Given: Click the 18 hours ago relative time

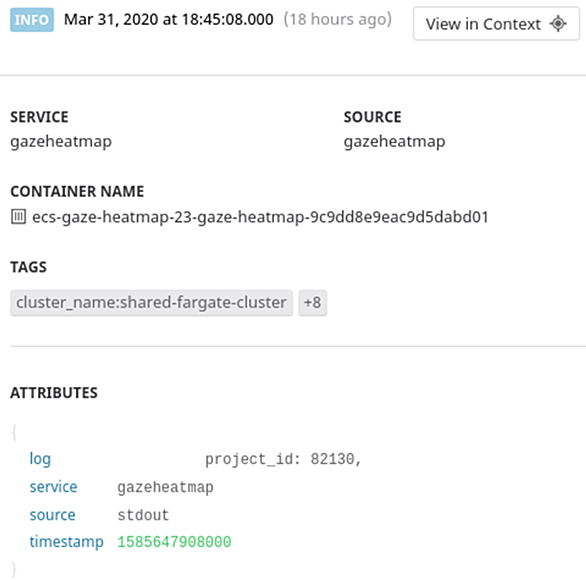Looking at the screenshot, I should pyautogui.click(x=338, y=19).
